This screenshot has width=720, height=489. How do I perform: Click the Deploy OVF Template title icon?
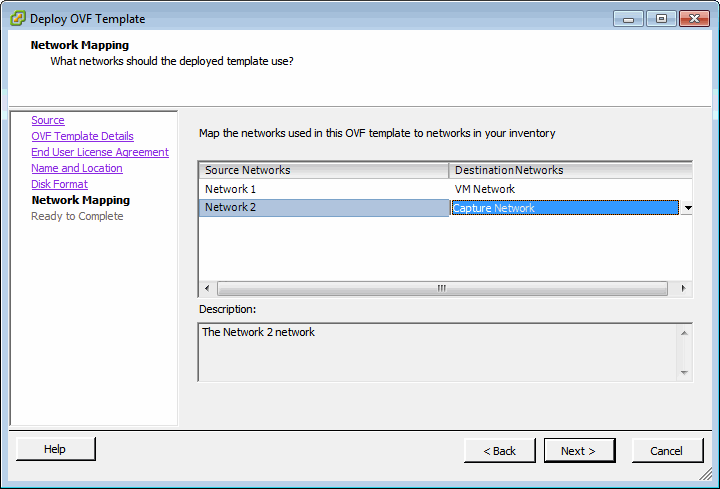coord(18,18)
